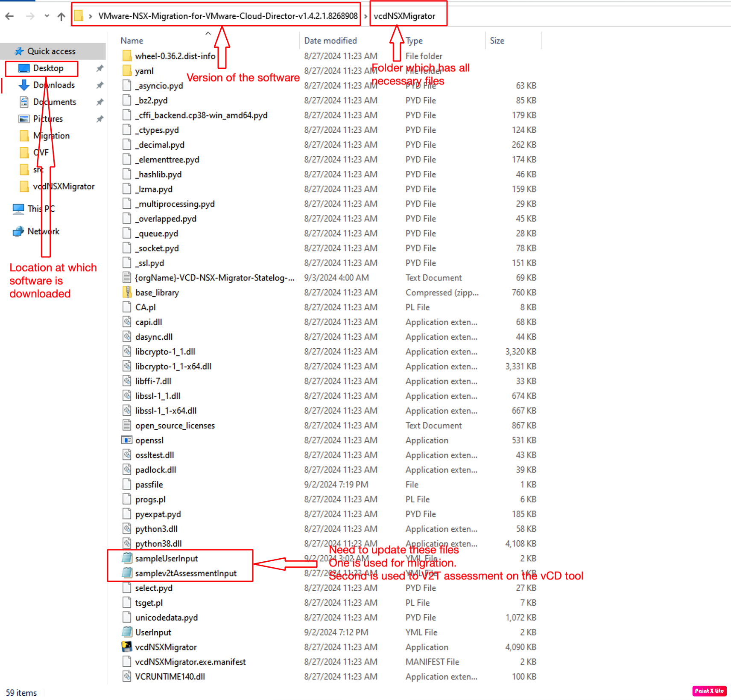Sort by Date modified column header
Viewport: 731px width, 700px height.
pyautogui.click(x=330, y=41)
